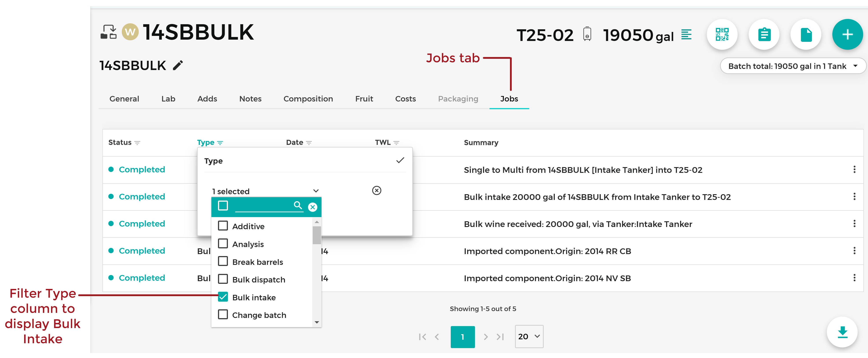The height and width of the screenshot is (358, 868).
Task: Click the pencil edit icon beside 14SBBULK
Action: point(178,66)
